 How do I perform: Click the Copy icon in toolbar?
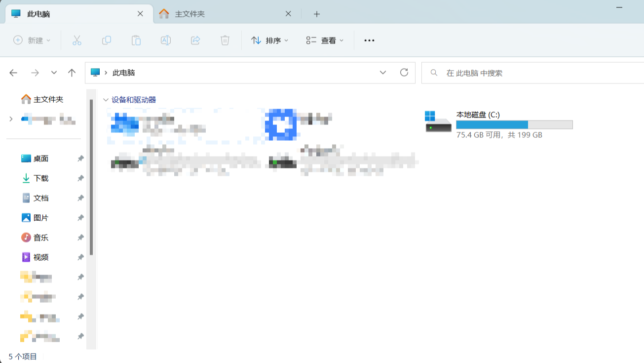coord(107,40)
